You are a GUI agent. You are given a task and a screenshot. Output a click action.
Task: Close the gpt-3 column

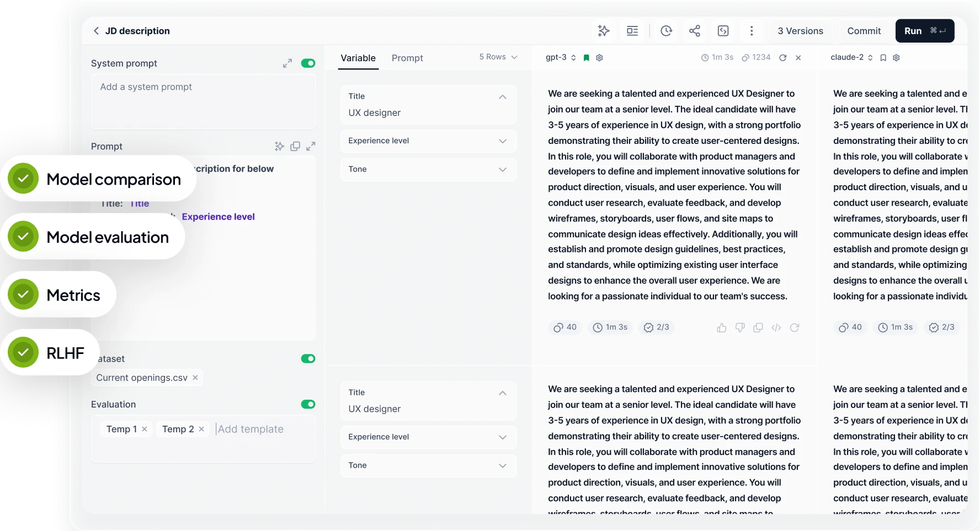pyautogui.click(x=798, y=57)
